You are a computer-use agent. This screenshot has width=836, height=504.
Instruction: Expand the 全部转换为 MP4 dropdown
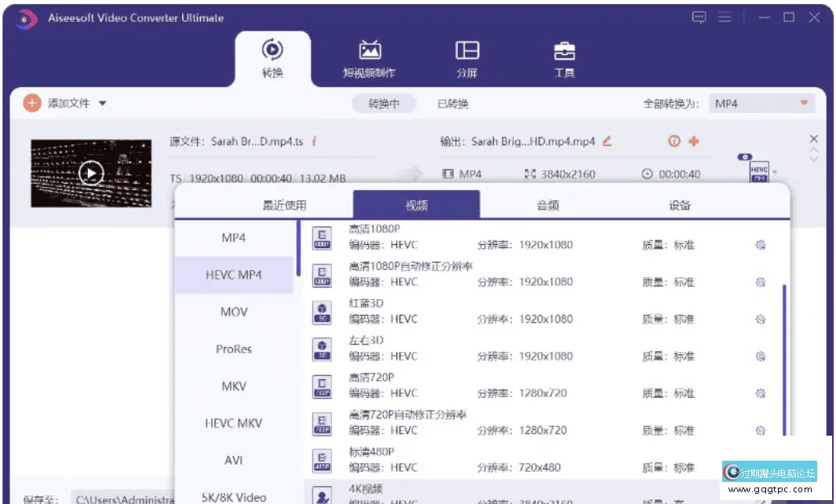click(803, 104)
